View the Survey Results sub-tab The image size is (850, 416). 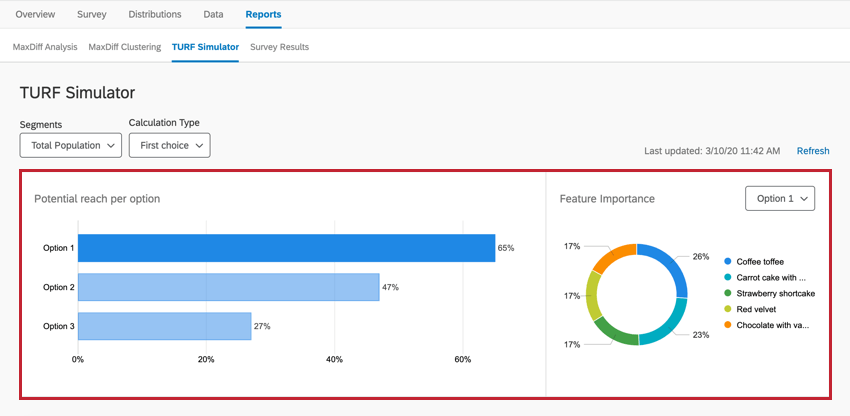[279, 47]
